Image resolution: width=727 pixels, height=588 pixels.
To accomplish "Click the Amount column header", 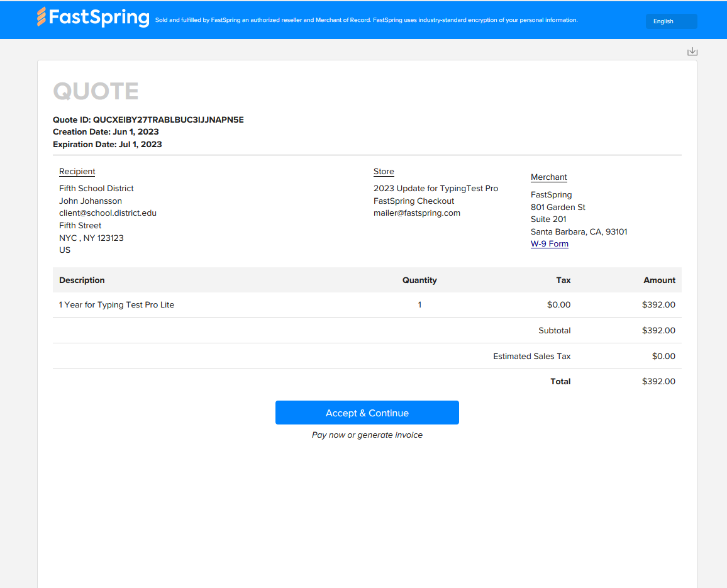I will [659, 280].
